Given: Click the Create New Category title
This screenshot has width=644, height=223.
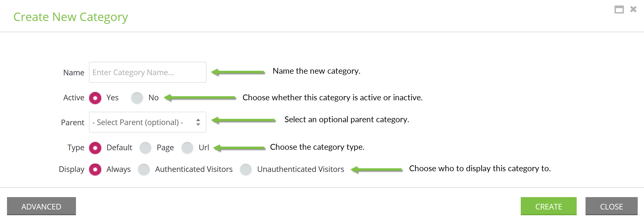Looking at the screenshot, I should 71,17.
